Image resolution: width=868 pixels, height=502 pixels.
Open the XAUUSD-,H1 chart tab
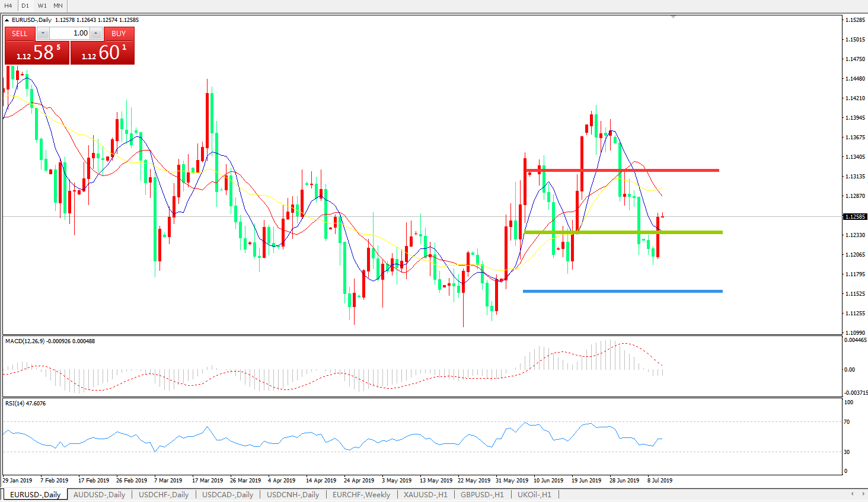tap(425, 494)
